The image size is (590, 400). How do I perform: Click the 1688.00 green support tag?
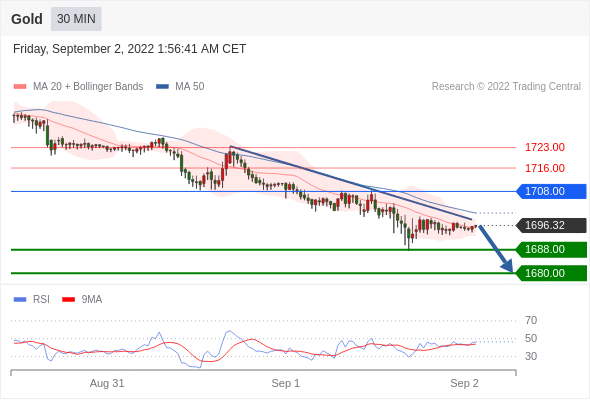551,249
